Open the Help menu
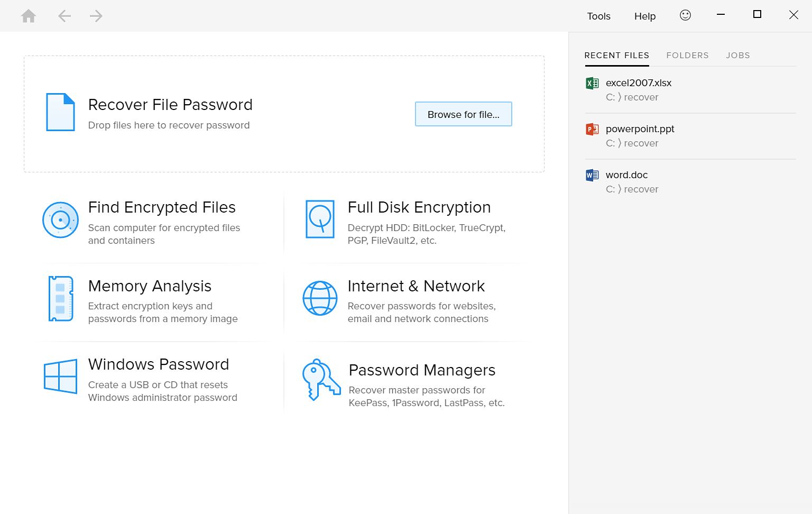The width and height of the screenshot is (812, 514). [645, 16]
